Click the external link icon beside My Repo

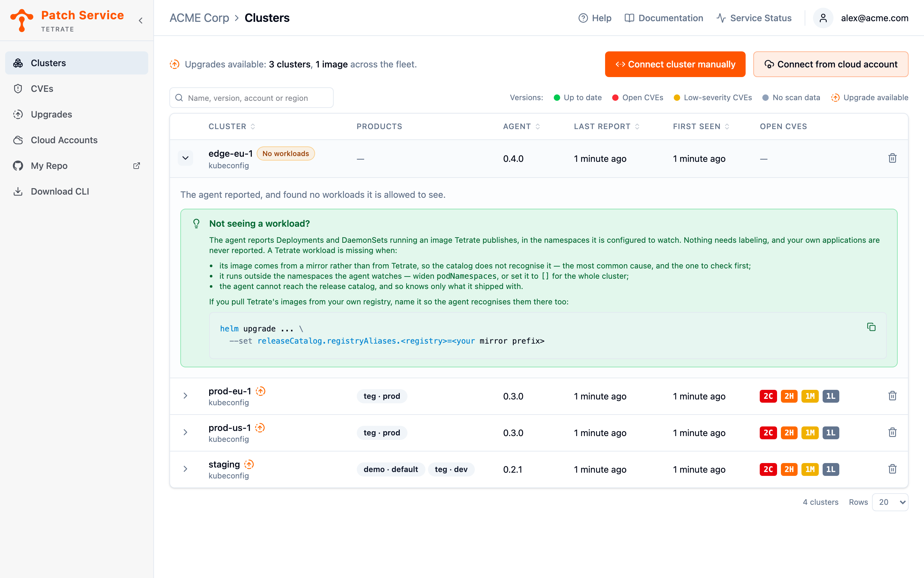coord(136,165)
